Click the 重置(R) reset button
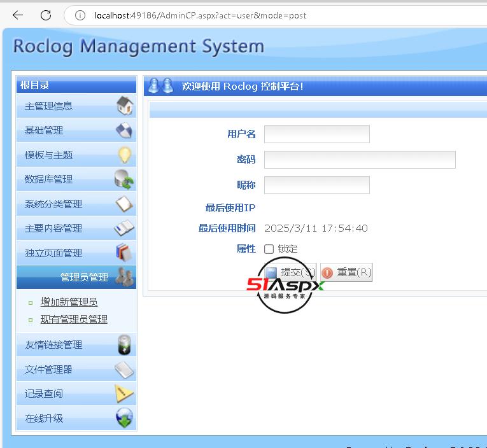The height and width of the screenshot is (448, 487). [x=346, y=272]
